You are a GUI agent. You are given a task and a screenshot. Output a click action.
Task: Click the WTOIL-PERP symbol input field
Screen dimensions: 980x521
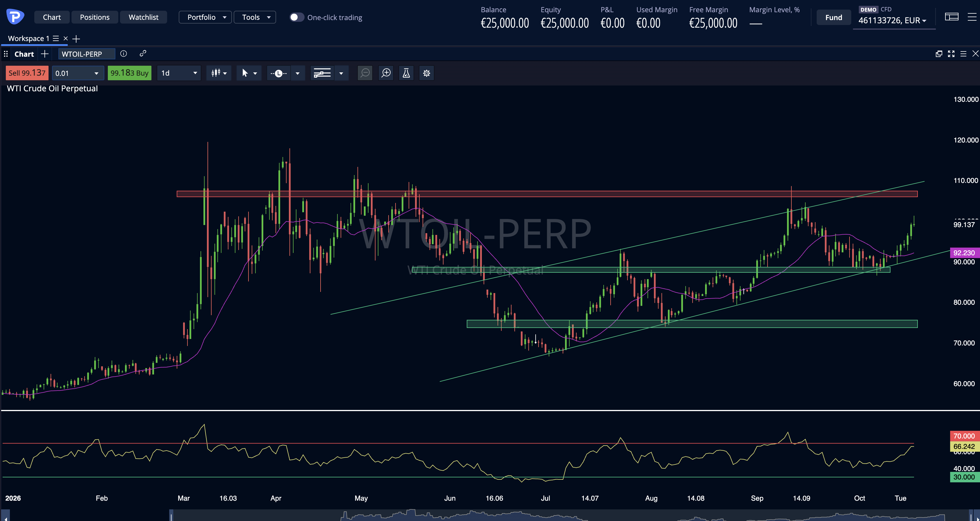(87, 54)
